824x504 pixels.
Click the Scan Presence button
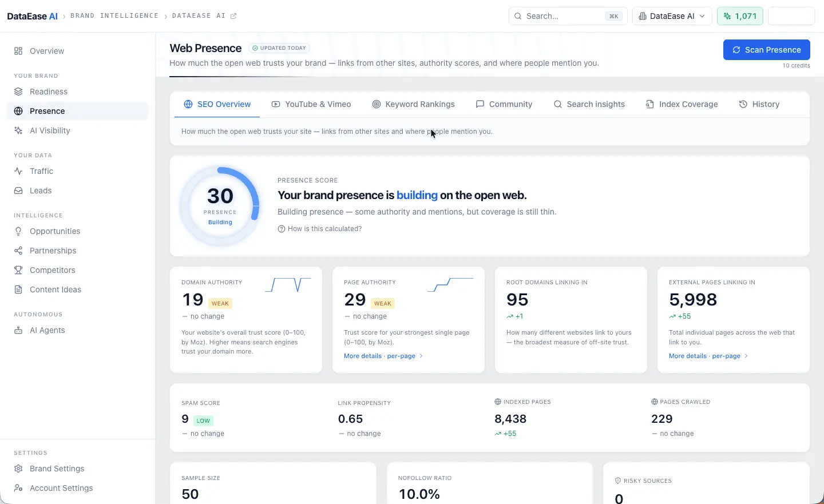(x=767, y=50)
